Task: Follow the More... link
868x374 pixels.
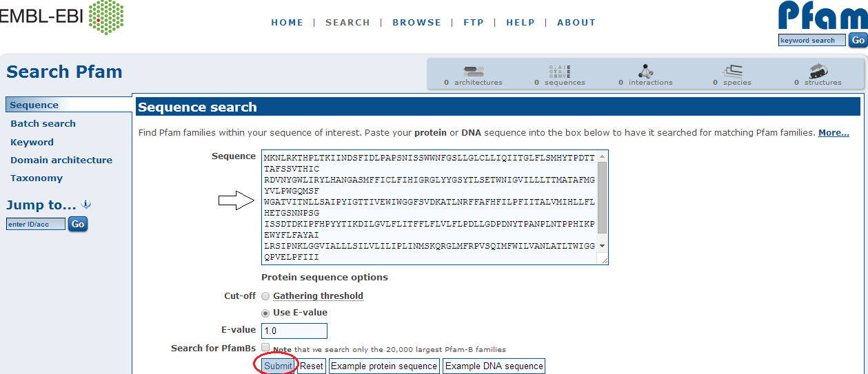Action: (834, 132)
